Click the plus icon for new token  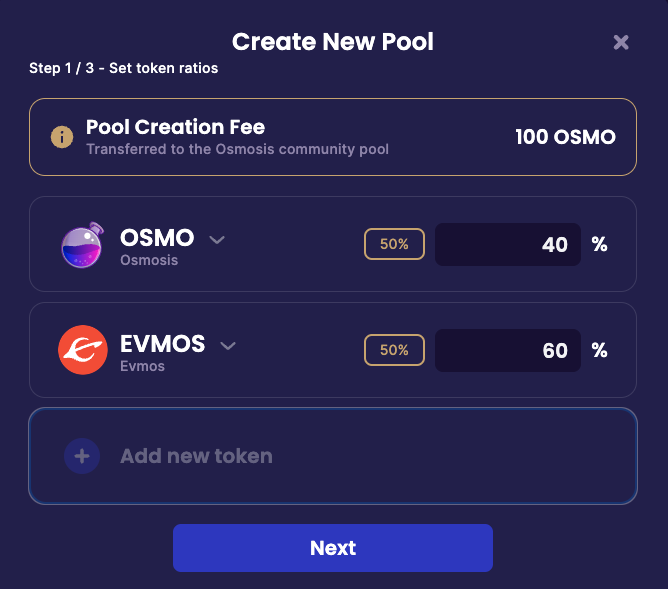click(x=82, y=456)
